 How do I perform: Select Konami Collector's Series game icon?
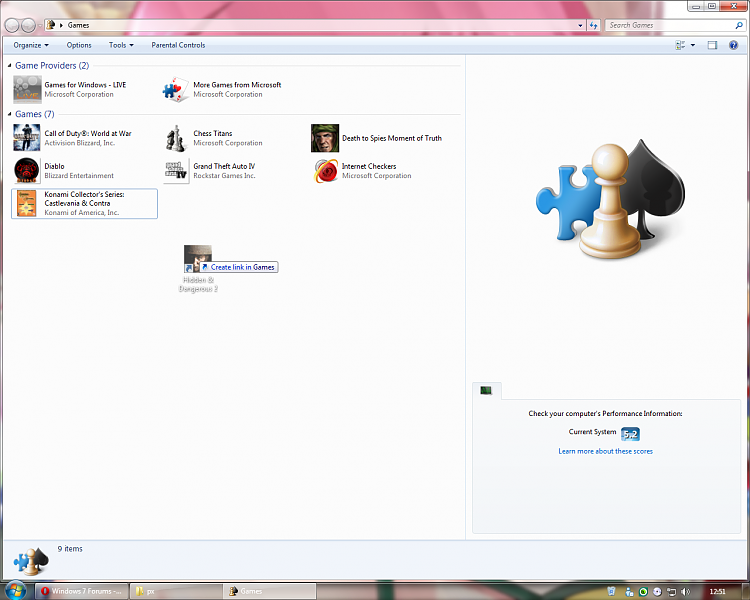point(27,203)
